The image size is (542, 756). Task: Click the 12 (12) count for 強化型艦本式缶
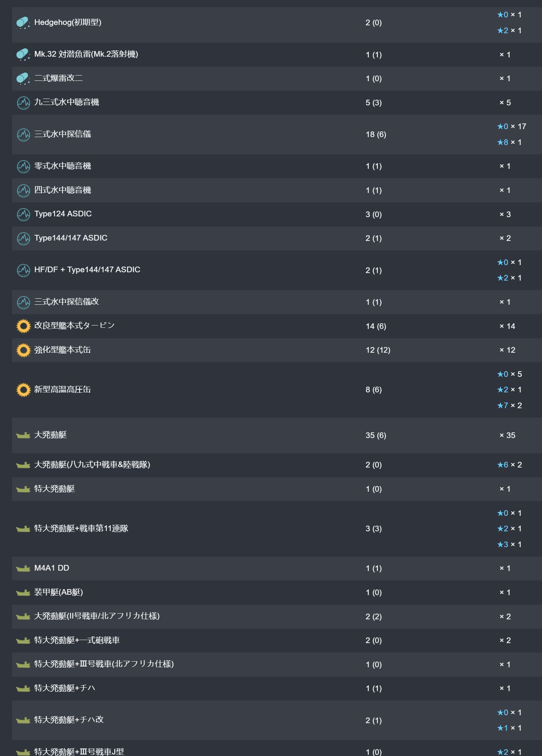(378, 350)
